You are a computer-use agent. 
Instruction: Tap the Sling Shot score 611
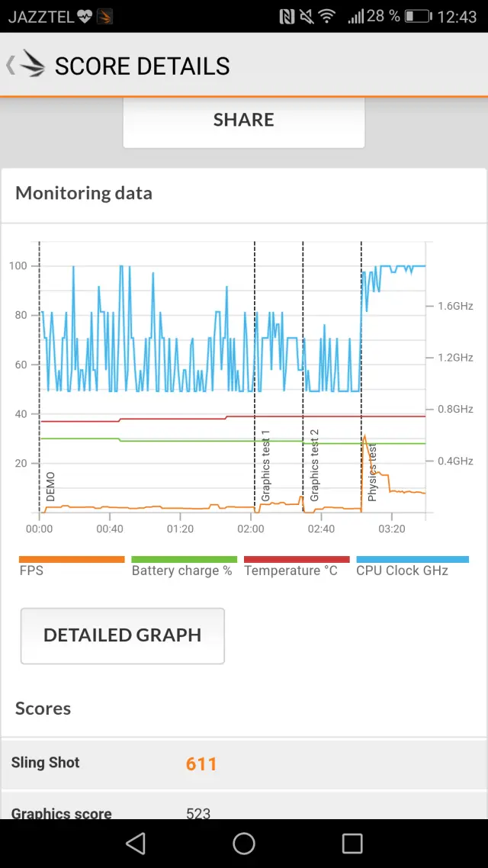(201, 764)
